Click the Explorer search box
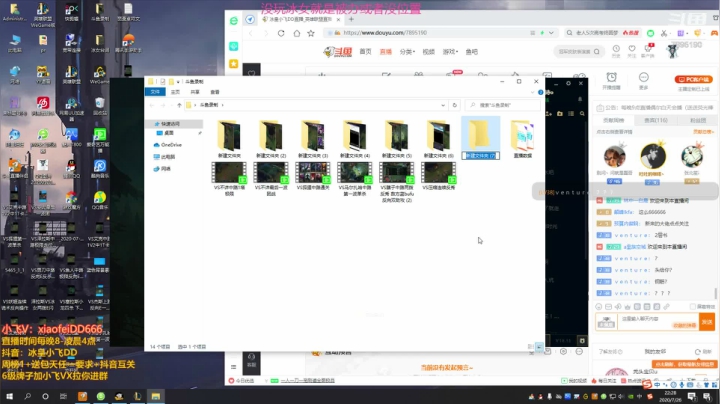The height and width of the screenshot is (404, 720). point(503,105)
